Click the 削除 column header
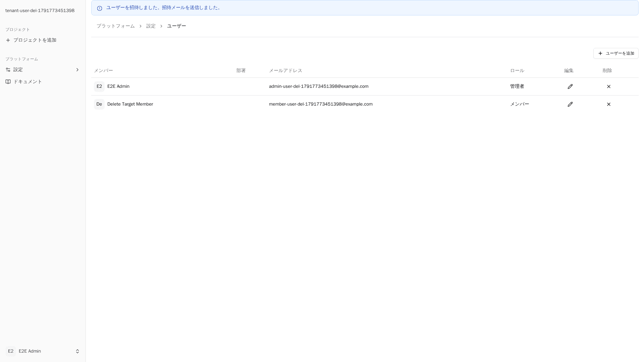 coord(607,71)
